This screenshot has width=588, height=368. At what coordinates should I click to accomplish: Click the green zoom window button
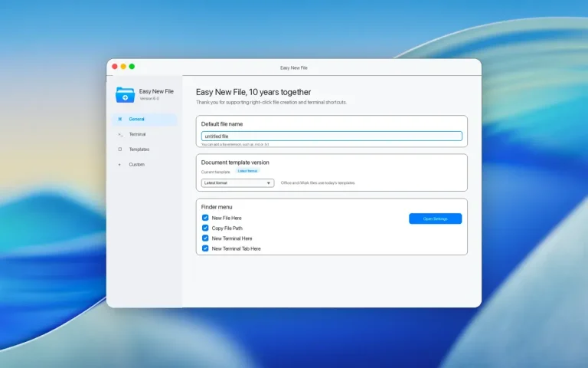coord(132,67)
